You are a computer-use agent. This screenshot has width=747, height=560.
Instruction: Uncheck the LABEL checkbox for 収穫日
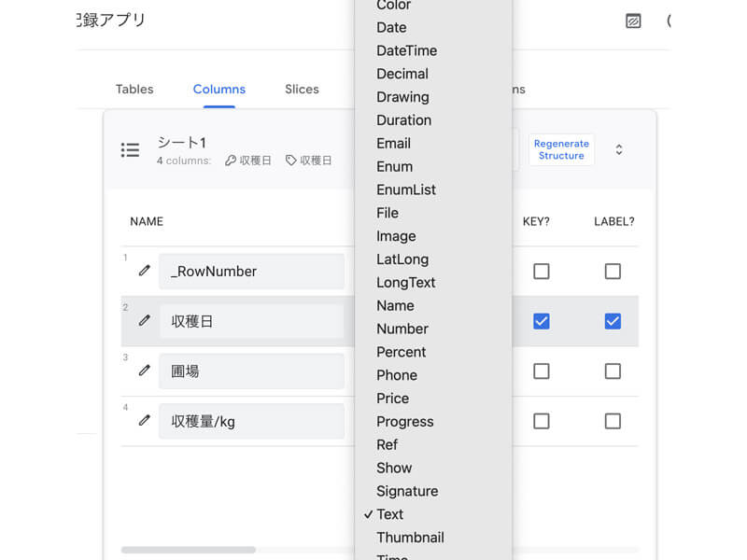613,321
